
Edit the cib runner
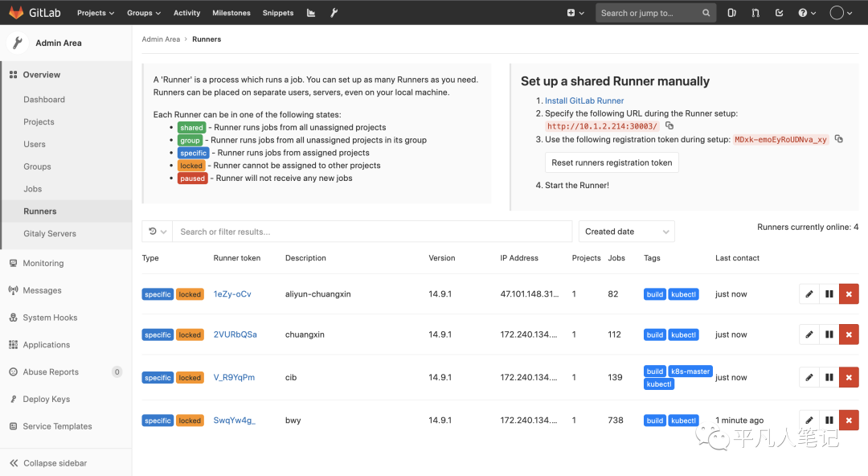click(809, 377)
